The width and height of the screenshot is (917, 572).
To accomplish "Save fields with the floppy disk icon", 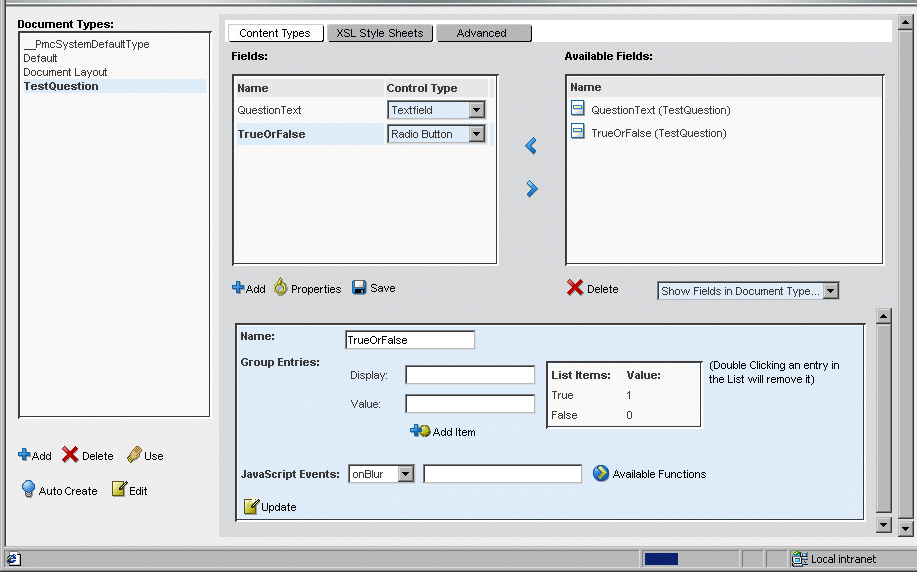I will [x=359, y=288].
